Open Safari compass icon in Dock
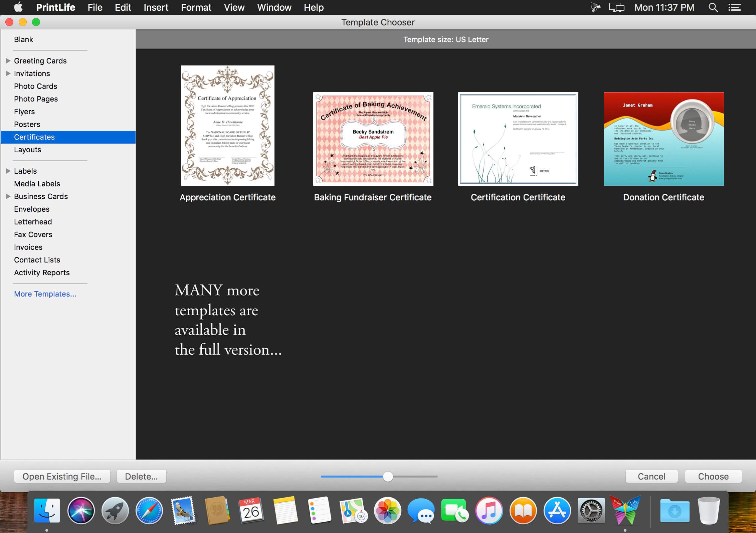The image size is (756, 533). [149, 510]
